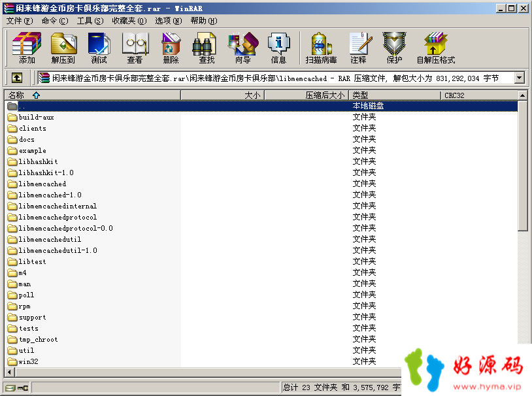Sort by Name (名称) column header
The image size is (532, 396).
[93, 95]
